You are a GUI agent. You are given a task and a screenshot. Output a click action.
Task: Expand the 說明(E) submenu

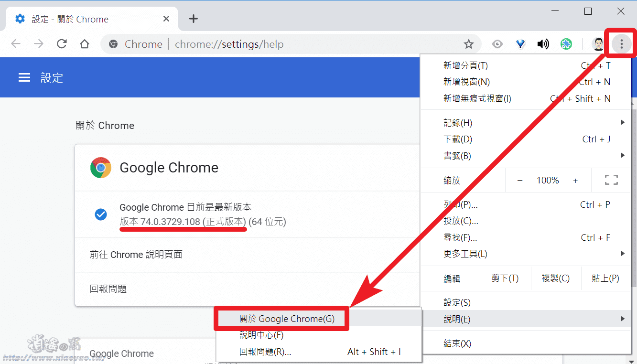pyautogui.click(x=526, y=319)
